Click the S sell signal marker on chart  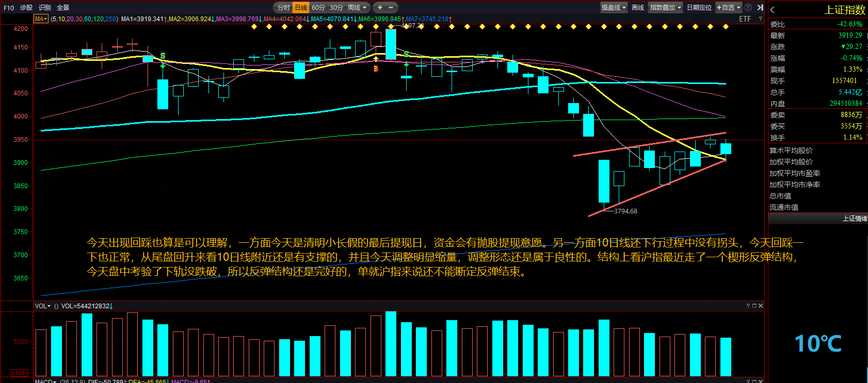[x=163, y=56]
